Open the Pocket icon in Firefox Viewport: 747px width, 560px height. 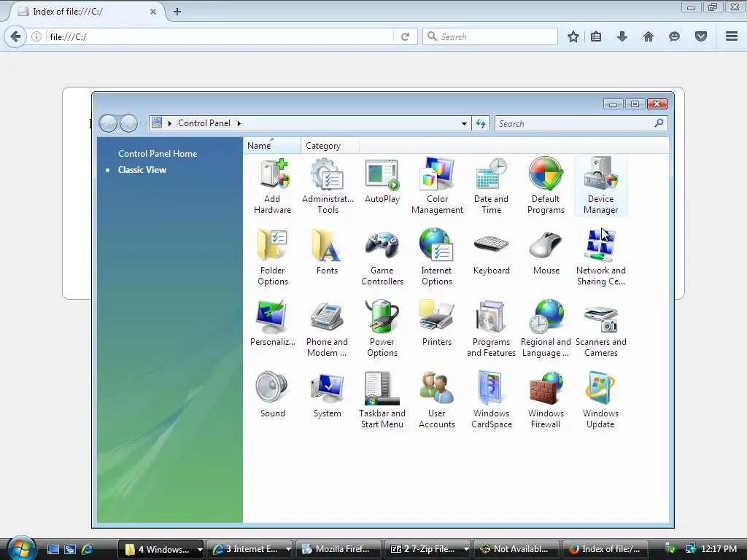click(701, 36)
